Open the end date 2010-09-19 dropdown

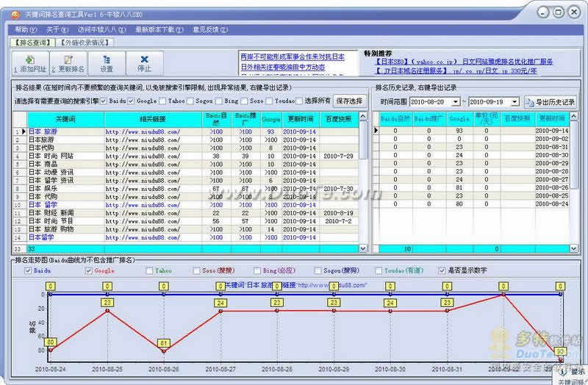coord(515,102)
